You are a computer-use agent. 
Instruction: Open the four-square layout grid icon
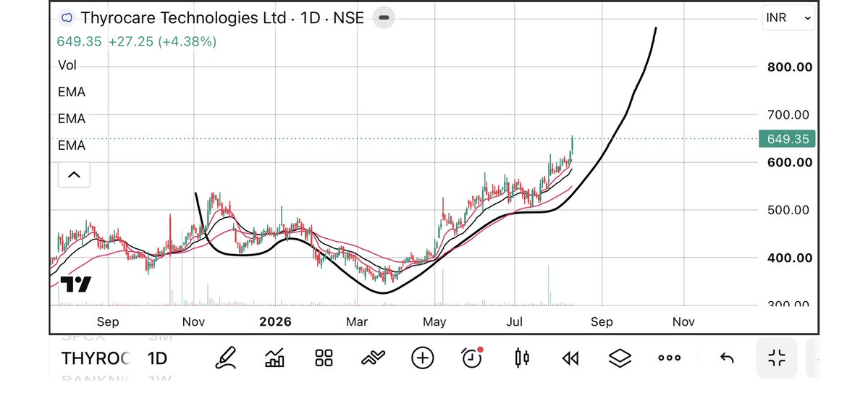pyautogui.click(x=324, y=358)
